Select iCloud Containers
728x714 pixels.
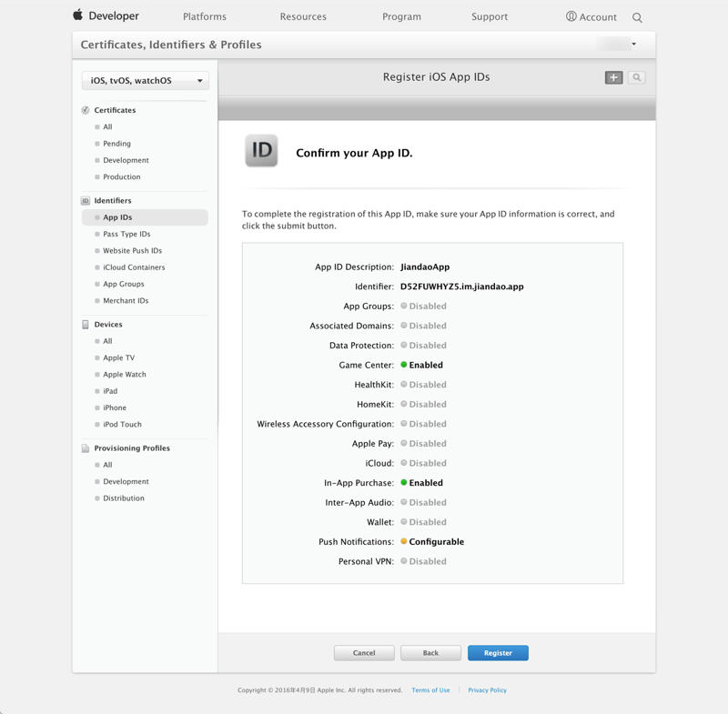(x=134, y=267)
